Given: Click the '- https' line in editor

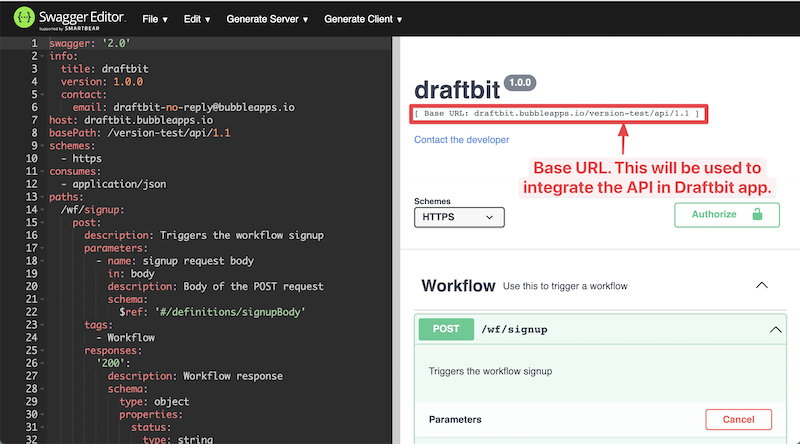Looking at the screenshot, I should (82, 159).
